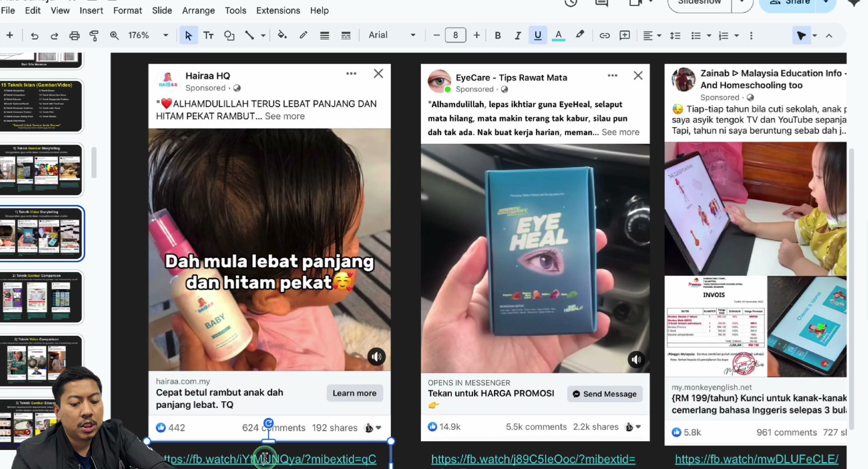The image size is (868, 469).
Task: Open the highlight color tool
Action: pyautogui.click(x=580, y=35)
